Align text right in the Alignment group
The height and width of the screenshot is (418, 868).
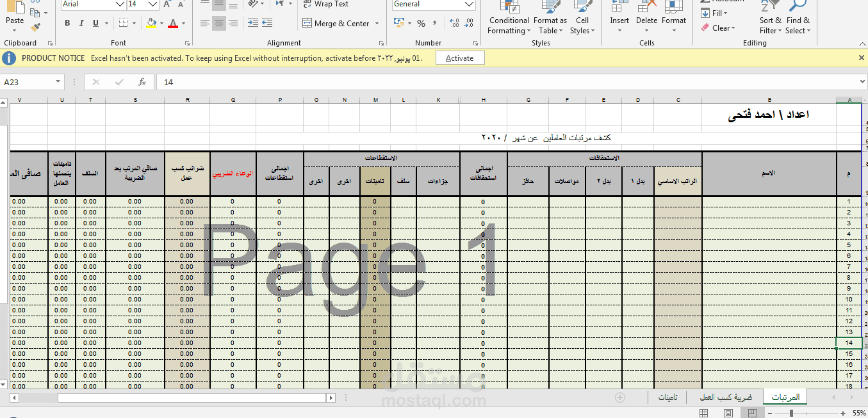233,24
